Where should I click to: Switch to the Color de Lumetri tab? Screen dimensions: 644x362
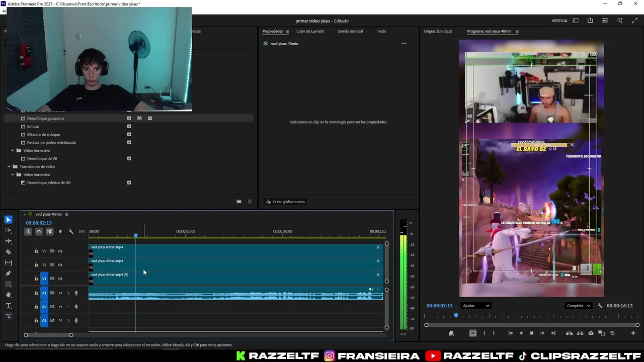click(x=310, y=31)
